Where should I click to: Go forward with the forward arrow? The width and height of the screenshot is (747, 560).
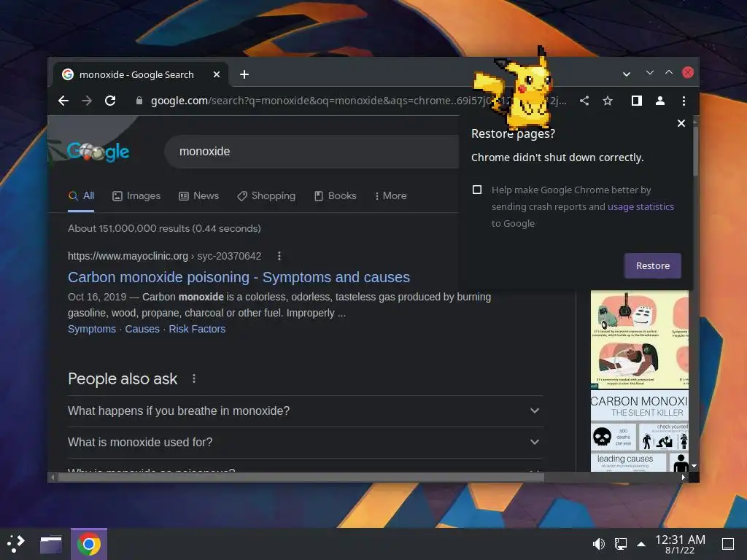(x=87, y=101)
